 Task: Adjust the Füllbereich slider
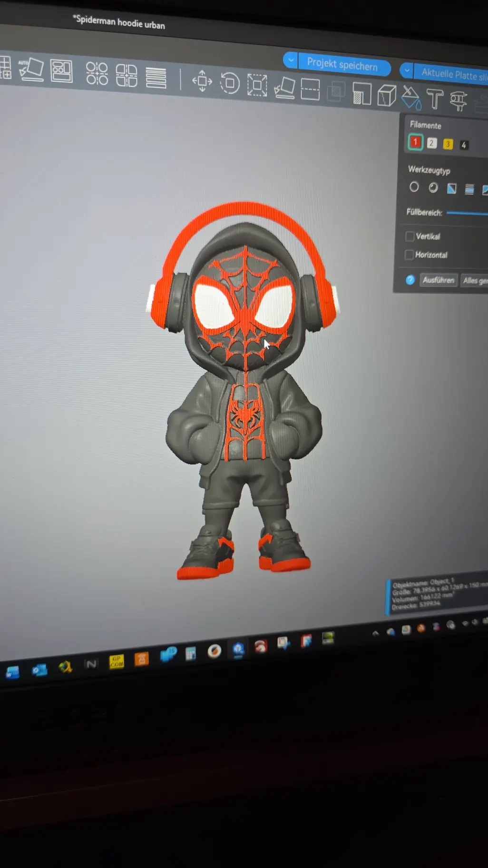(x=467, y=214)
